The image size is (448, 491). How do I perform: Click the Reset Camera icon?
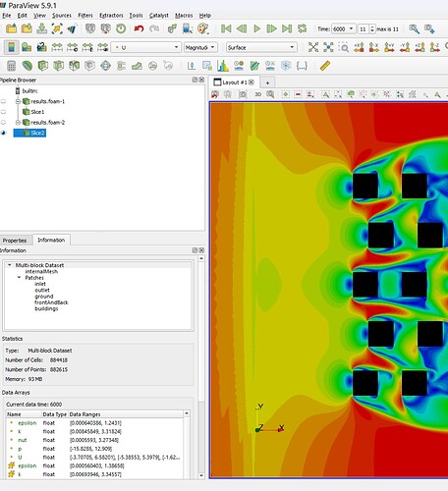pos(313,47)
